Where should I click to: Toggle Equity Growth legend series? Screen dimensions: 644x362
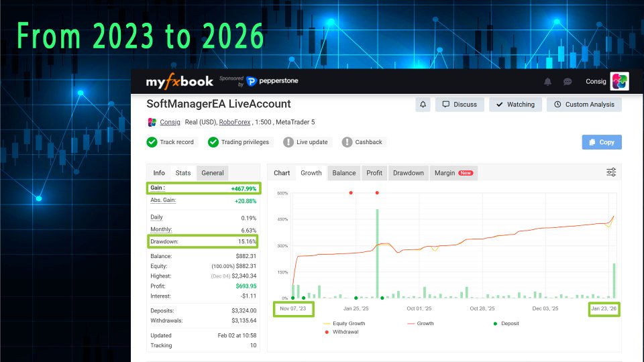point(344,323)
